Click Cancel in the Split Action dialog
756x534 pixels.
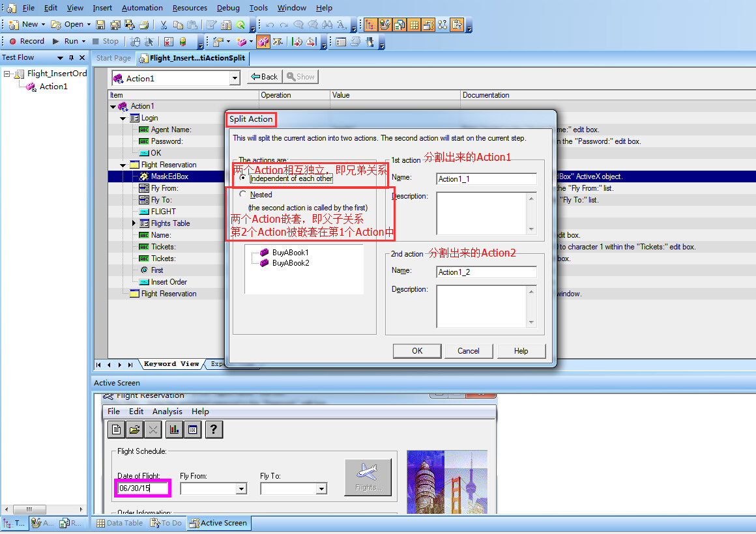(x=468, y=351)
